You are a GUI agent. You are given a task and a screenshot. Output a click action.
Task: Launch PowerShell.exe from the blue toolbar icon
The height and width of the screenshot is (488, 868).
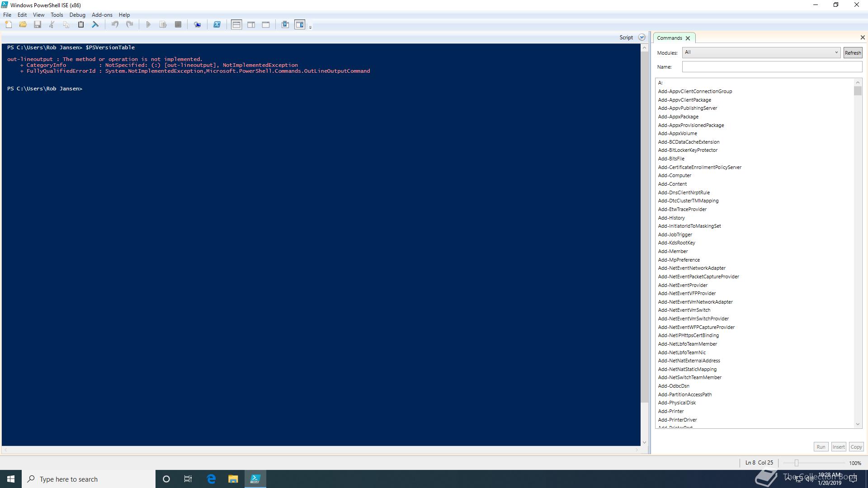tap(217, 25)
